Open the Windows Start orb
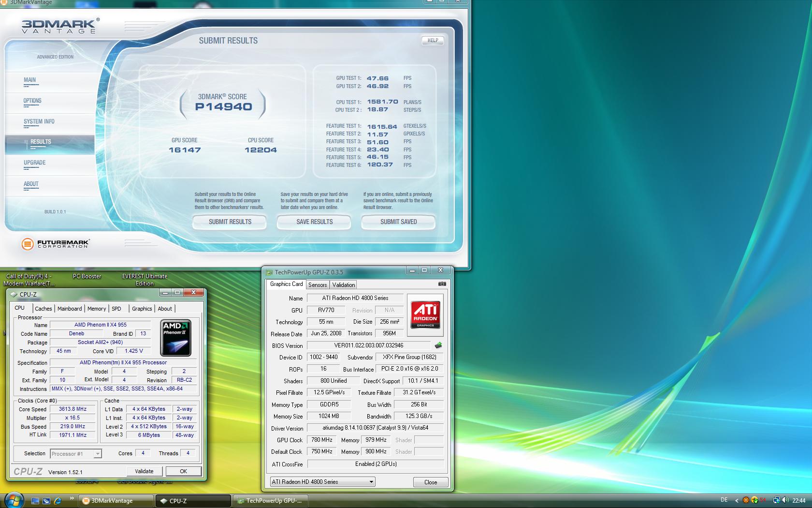The width and height of the screenshot is (812, 508). click(x=14, y=500)
